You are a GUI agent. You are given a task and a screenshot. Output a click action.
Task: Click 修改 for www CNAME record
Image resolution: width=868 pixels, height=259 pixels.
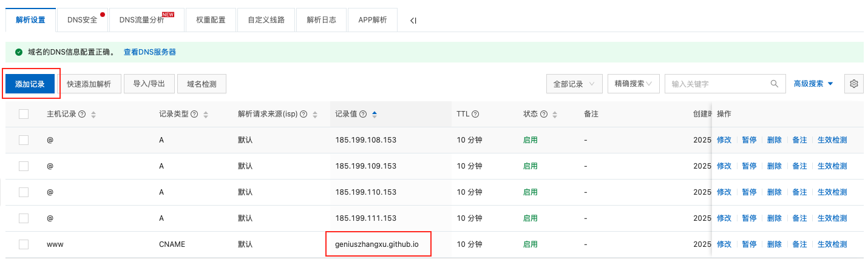(724, 244)
